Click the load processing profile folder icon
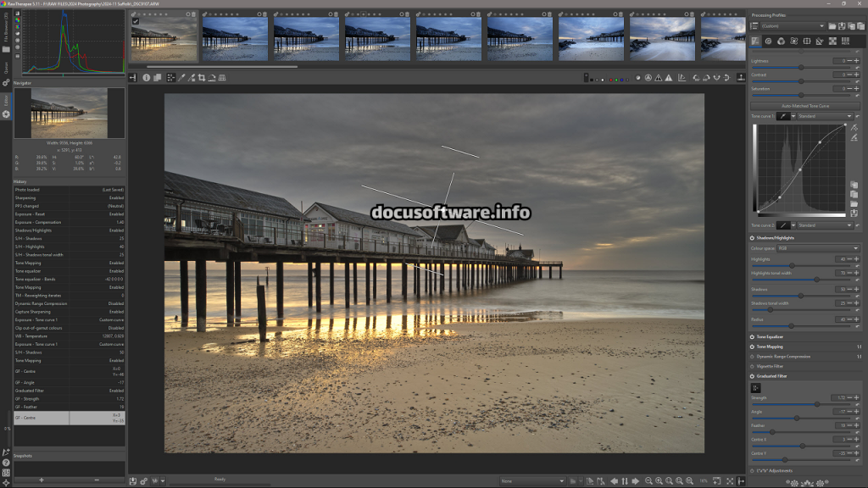 click(832, 26)
